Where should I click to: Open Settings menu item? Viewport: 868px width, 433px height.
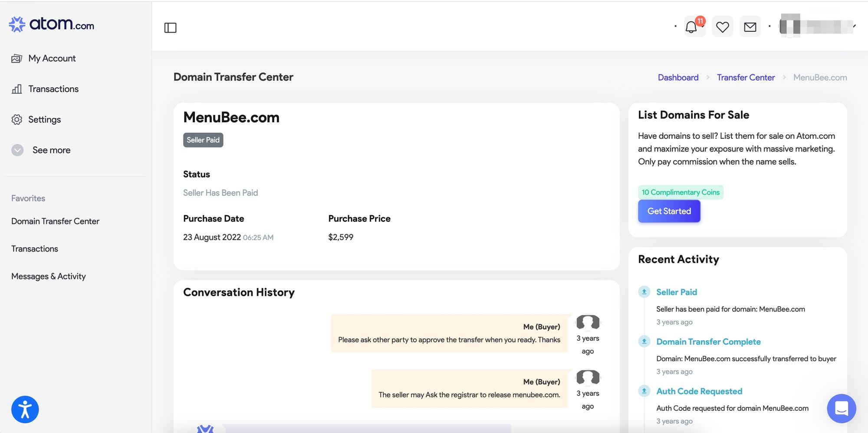[44, 119]
